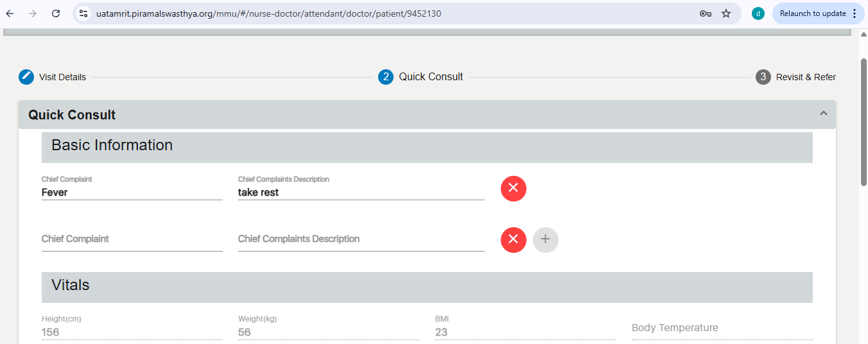Click Relaunch to update button
This screenshot has height=344, width=868.
(x=813, y=13)
